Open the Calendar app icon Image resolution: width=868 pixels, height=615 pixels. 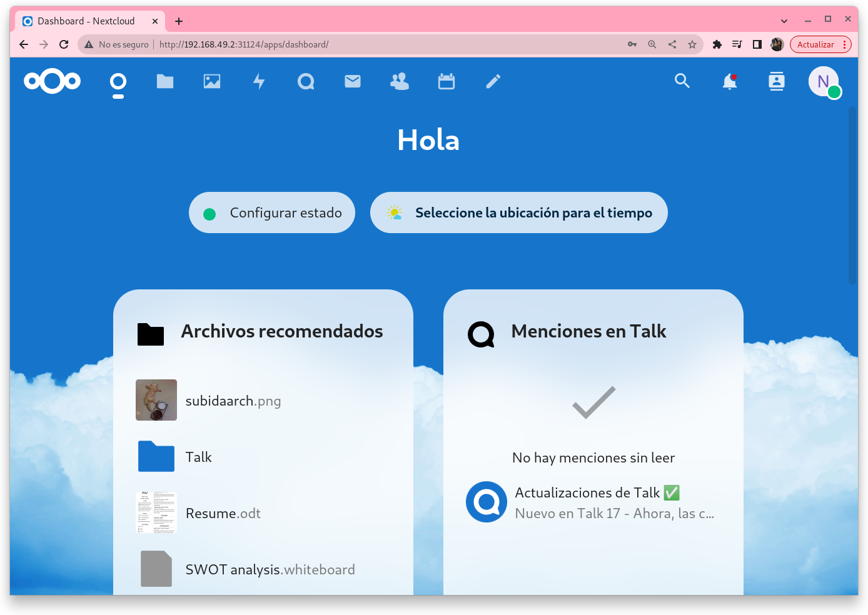pyautogui.click(x=447, y=81)
